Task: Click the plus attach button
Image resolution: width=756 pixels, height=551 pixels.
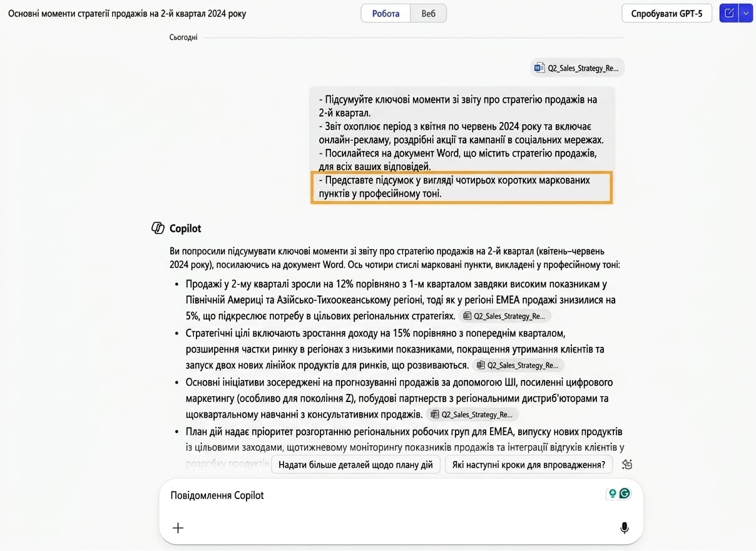Action: point(178,528)
